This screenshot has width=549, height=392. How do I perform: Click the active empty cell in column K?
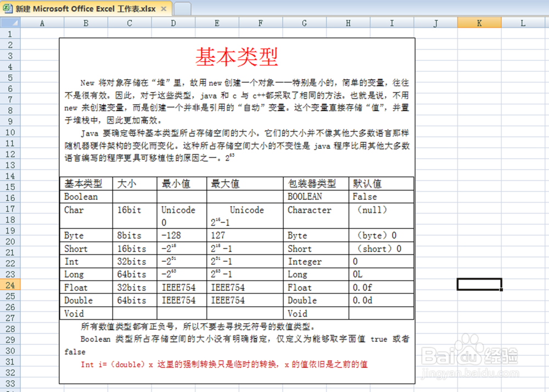(x=479, y=283)
